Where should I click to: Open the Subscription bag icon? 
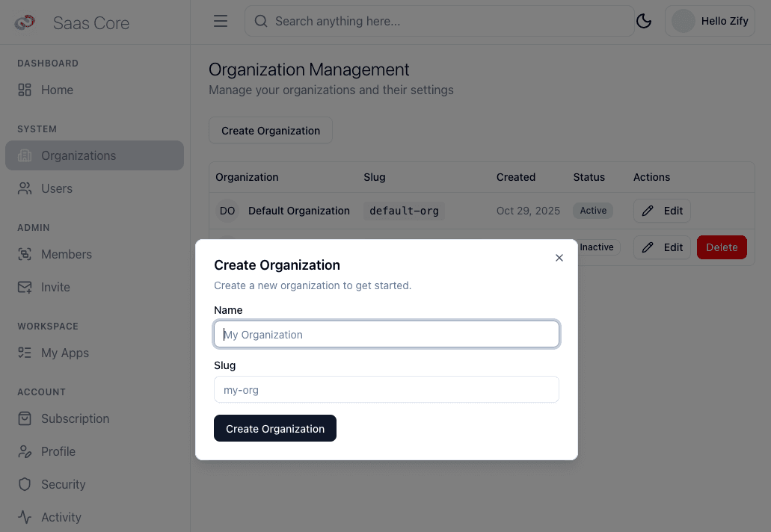(x=25, y=418)
